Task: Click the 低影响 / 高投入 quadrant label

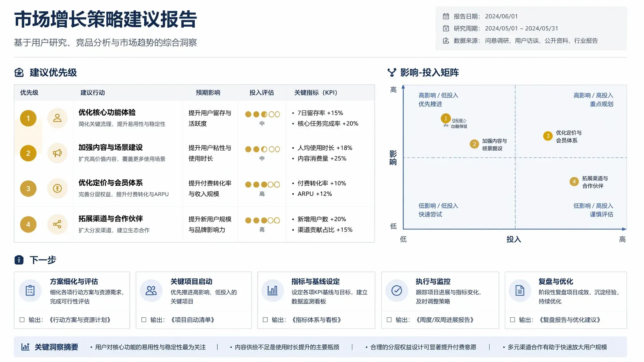Action: click(593, 206)
